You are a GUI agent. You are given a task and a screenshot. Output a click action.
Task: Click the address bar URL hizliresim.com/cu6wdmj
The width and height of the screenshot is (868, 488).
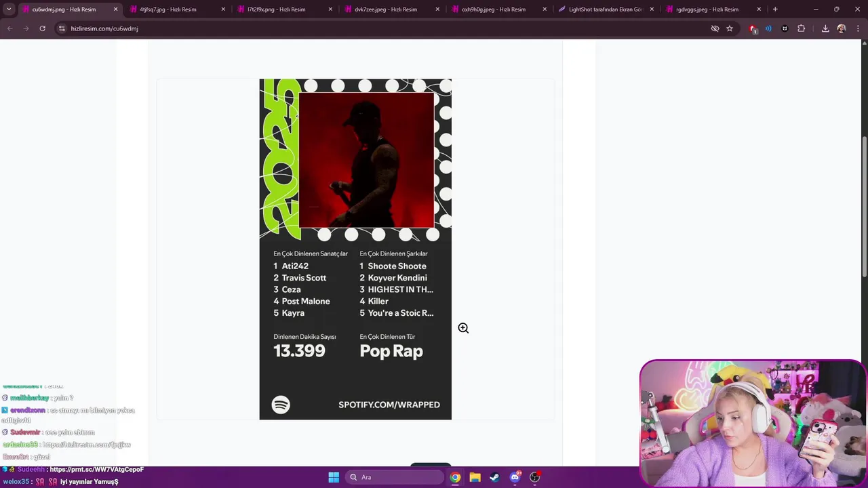pos(104,28)
